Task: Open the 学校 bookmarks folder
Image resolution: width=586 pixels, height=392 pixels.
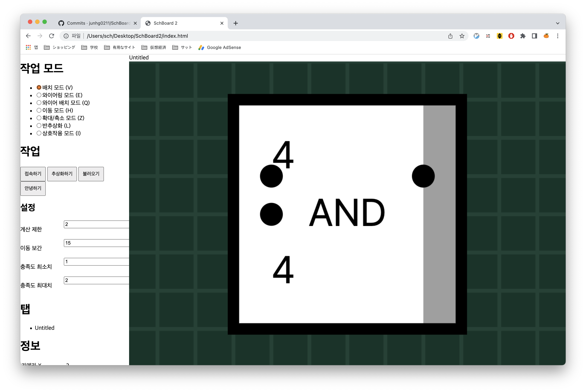Action: tap(90, 48)
